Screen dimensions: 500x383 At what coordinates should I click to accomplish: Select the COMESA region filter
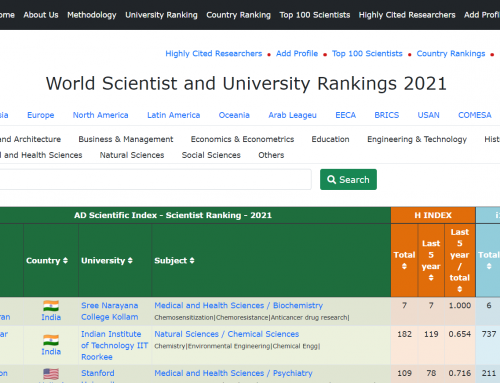pyautogui.click(x=475, y=115)
